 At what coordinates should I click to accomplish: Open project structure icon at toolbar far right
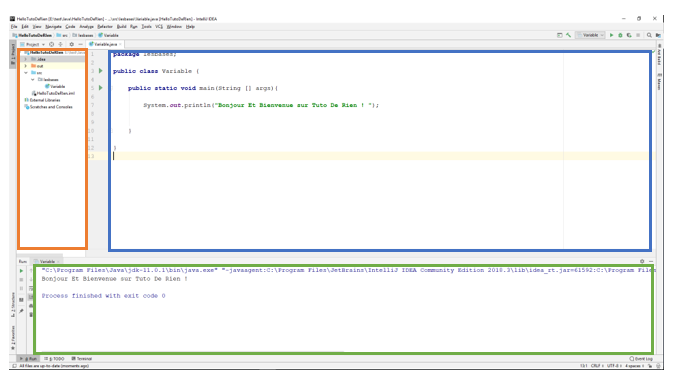click(658, 35)
